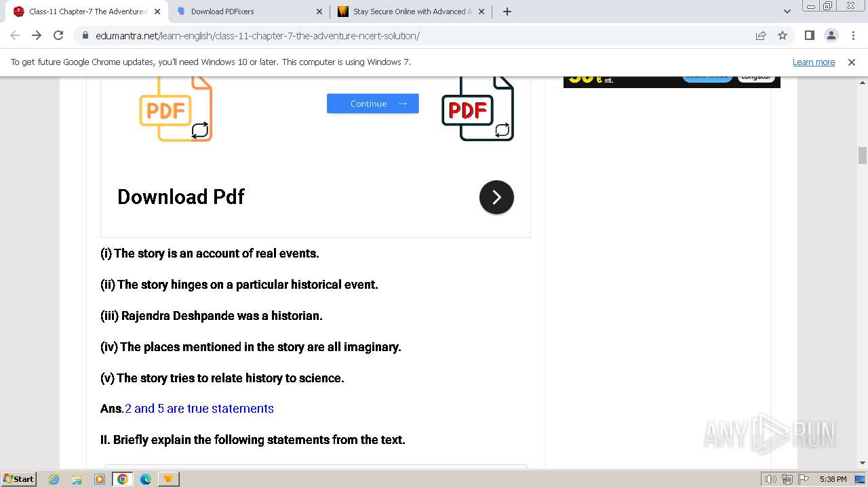Share this page icon

761,35
